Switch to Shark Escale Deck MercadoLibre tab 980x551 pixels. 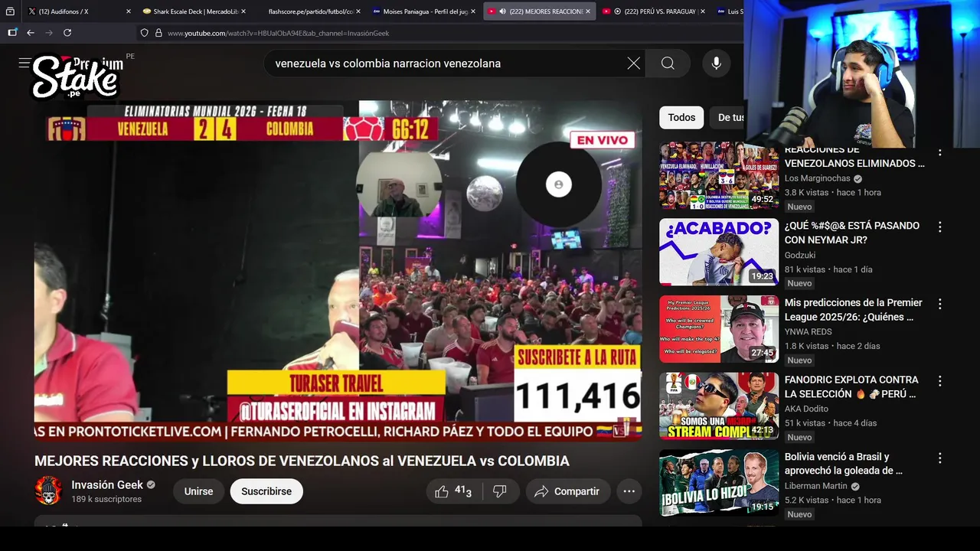click(194, 11)
